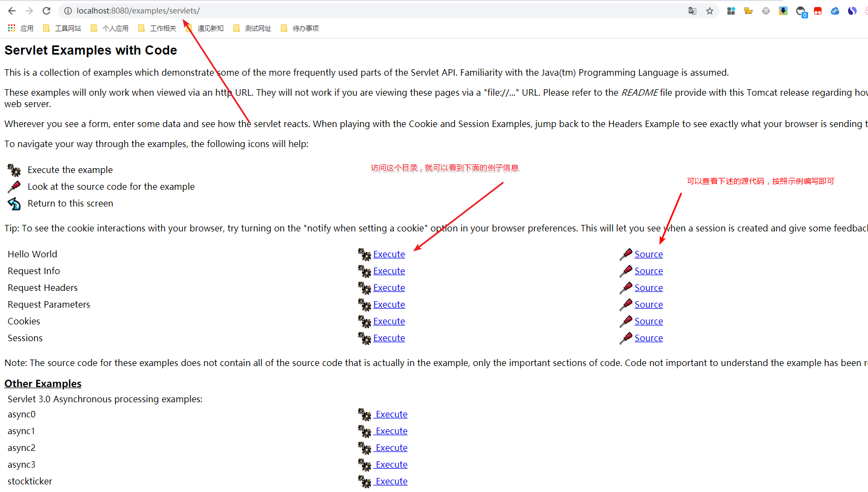Open the 待办事项 bookmark folder

pos(300,28)
